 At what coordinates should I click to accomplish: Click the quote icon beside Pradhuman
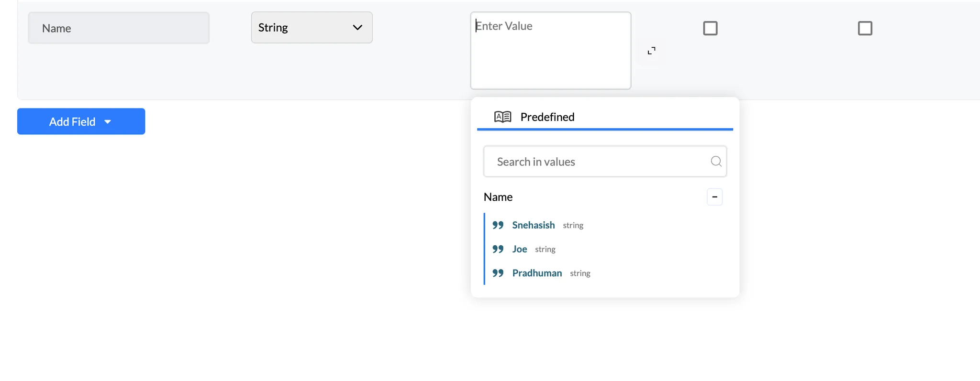[x=498, y=273]
